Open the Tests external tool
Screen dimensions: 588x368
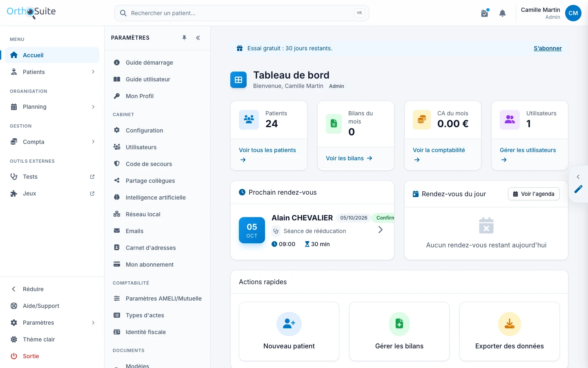click(x=52, y=177)
